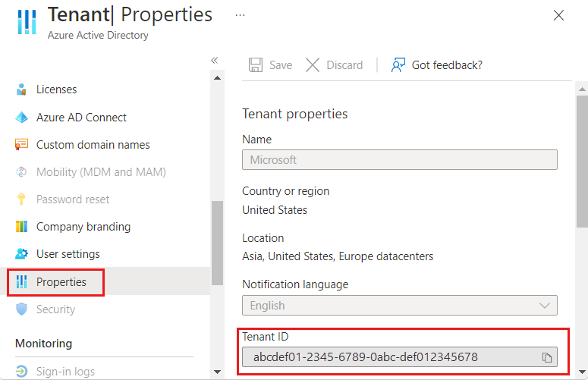The width and height of the screenshot is (588, 380).
Task: Click the Discard X icon
Action: pyautogui.click(x=313, y=65)
